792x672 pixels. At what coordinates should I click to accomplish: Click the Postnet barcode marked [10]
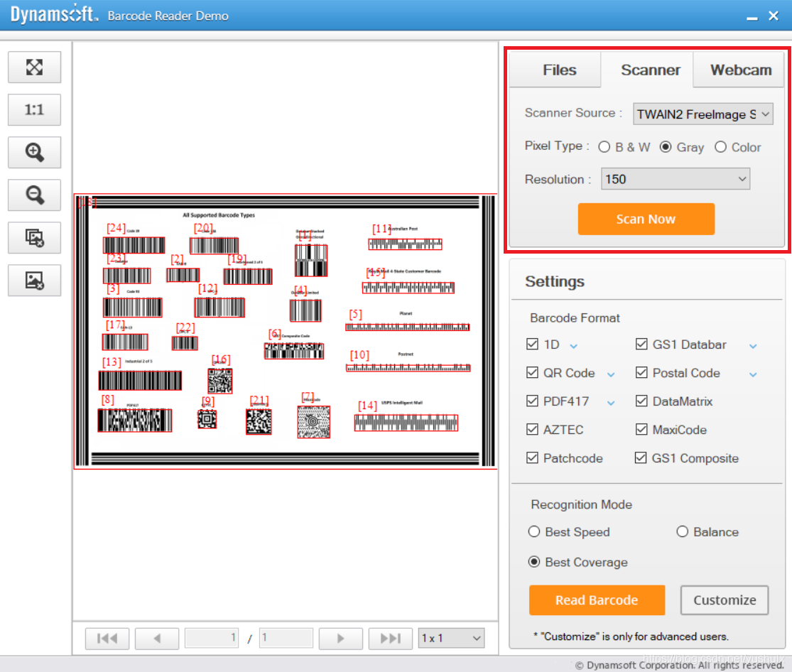point(408,368)
